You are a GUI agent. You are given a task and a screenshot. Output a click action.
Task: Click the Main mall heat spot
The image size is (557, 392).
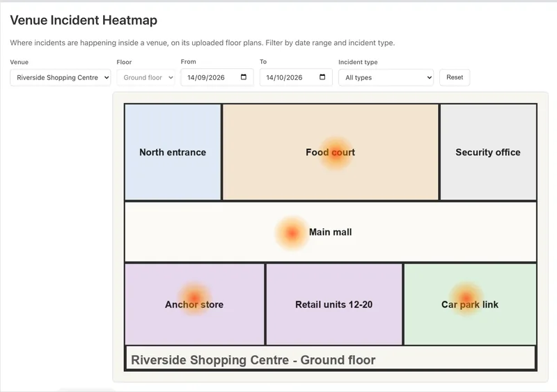pos(292,233)
